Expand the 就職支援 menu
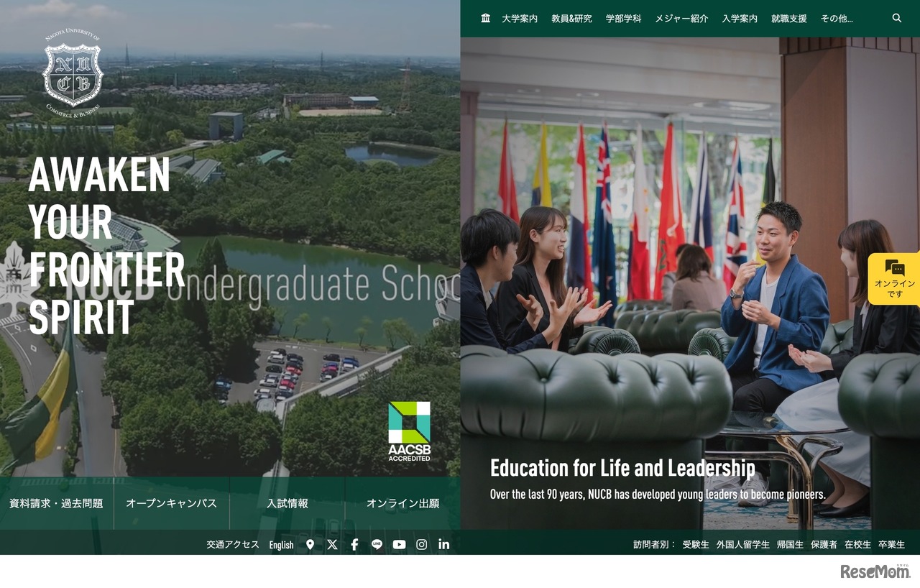The width and height of the screenshot is (920, 588). coord(789,19)
